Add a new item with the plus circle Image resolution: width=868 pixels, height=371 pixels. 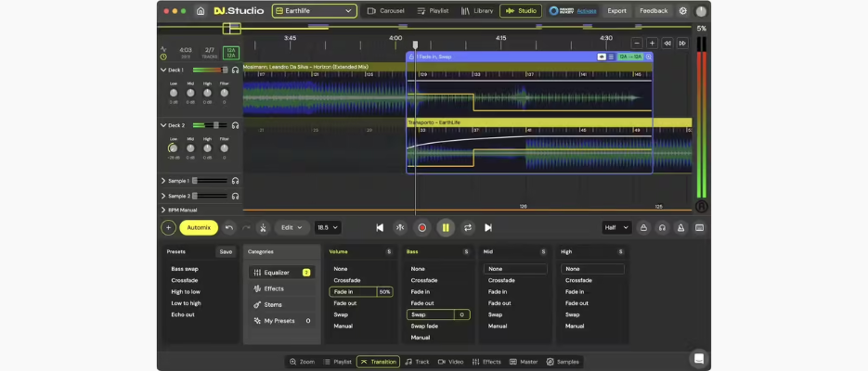168,227
